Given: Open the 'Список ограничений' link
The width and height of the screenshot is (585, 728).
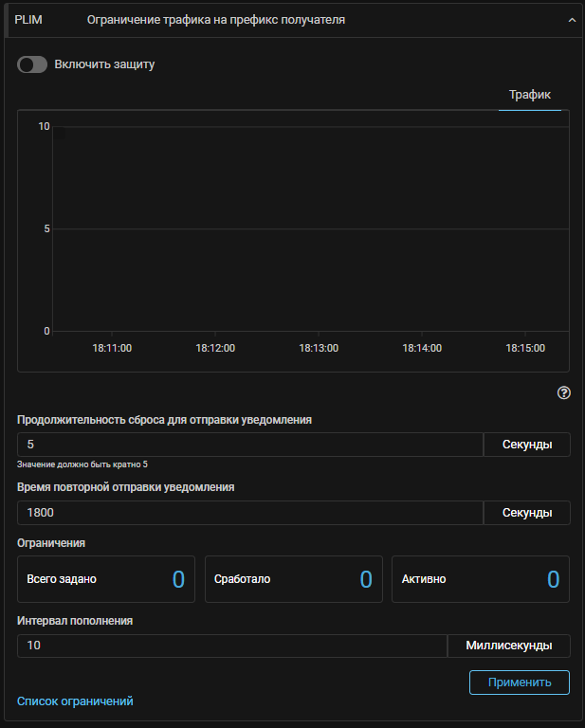Looking at the screenshot, I should pos(75,701).
